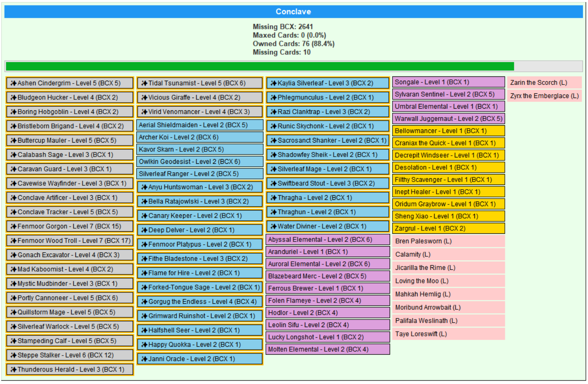Image resolution: width=588 pixels, height=384 pixels.
Task: Click the Molten Elemental card
Action: 328,350
